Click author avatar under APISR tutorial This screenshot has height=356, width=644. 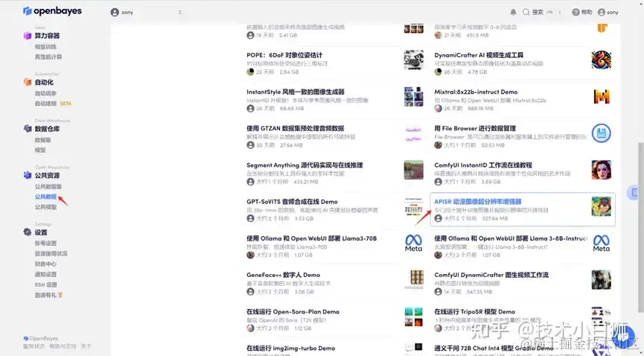(x=439, y=218)
